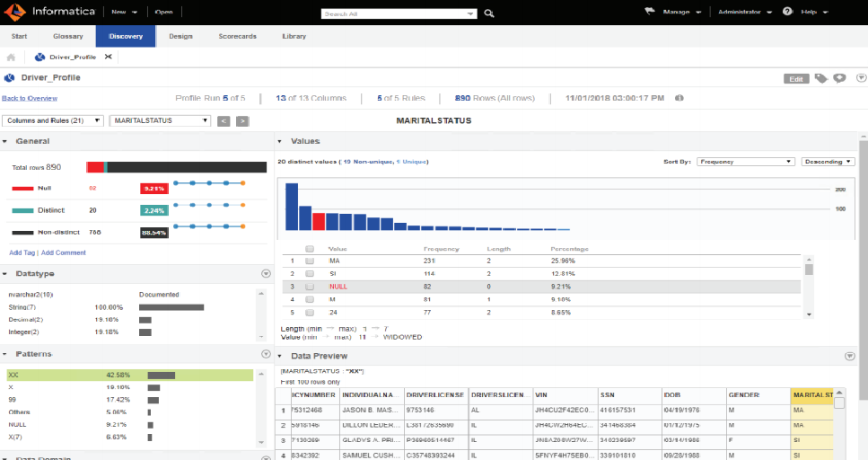Click the 1 Unique values link

412,162
